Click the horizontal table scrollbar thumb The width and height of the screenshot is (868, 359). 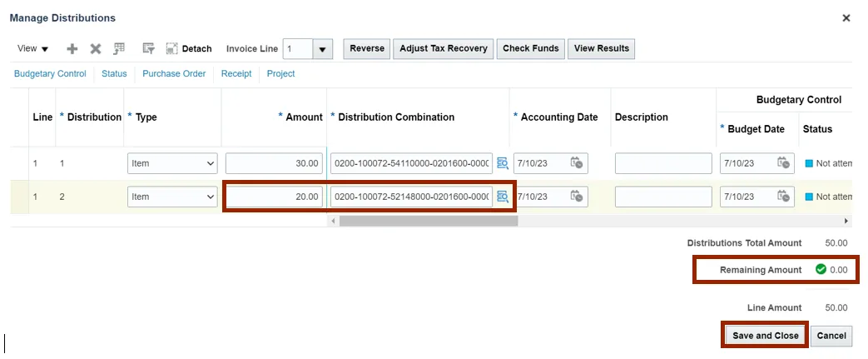click(x=428, y=221)
